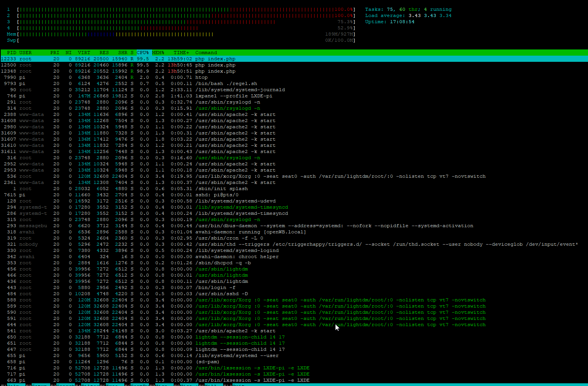Select the systemd-journald process row

(294, 90)
